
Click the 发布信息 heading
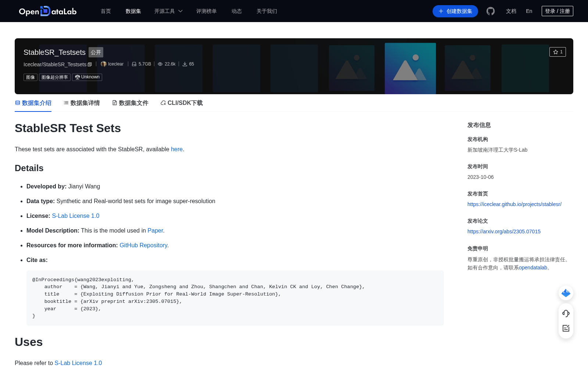479,125
